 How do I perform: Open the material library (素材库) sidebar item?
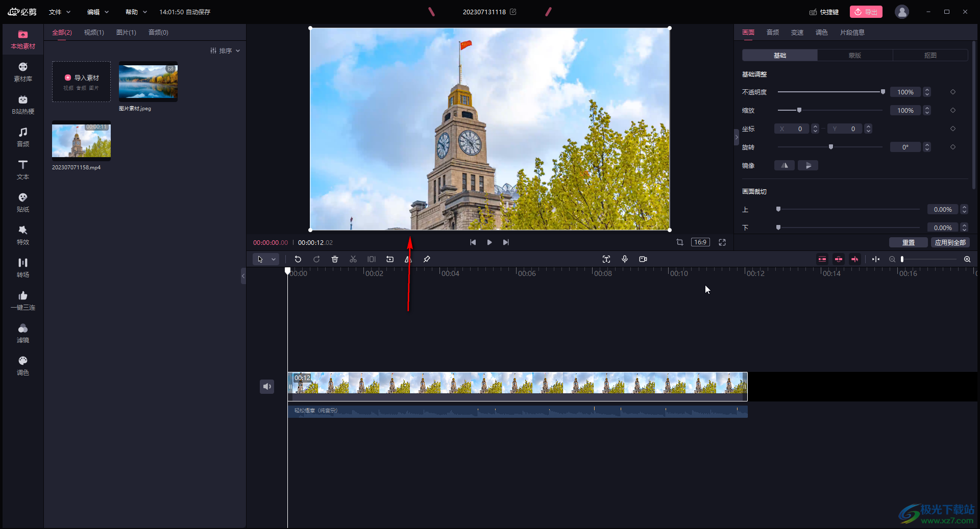23,72
